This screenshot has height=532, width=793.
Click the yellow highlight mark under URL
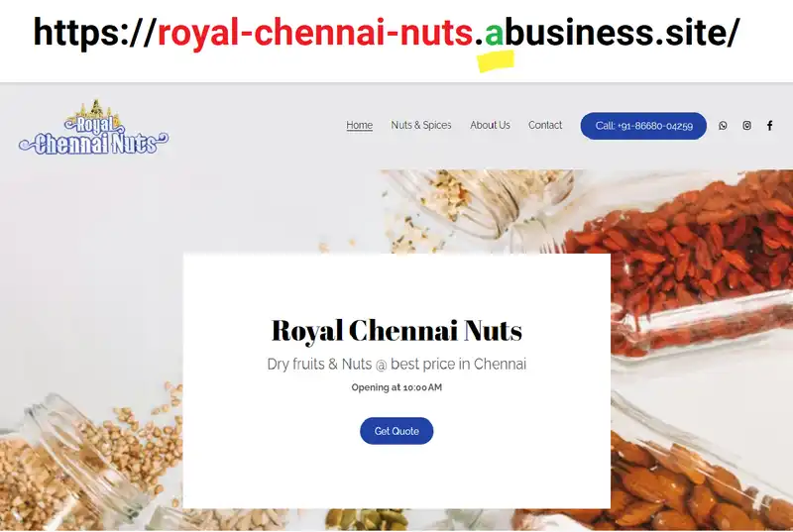click(x=495, y=61)
